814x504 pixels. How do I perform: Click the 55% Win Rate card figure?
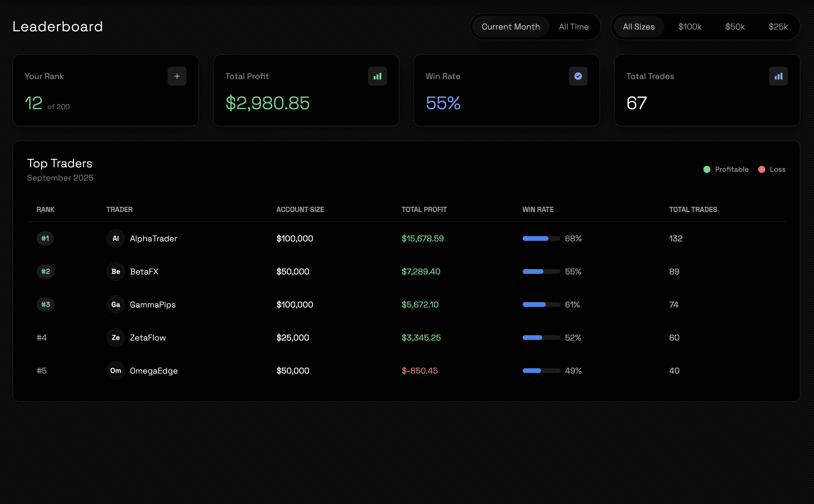coord(443,103)
